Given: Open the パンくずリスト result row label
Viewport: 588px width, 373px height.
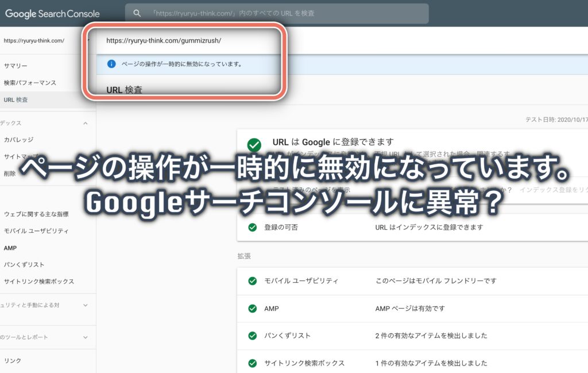Looking at the screenshot, I should point(288,336).
